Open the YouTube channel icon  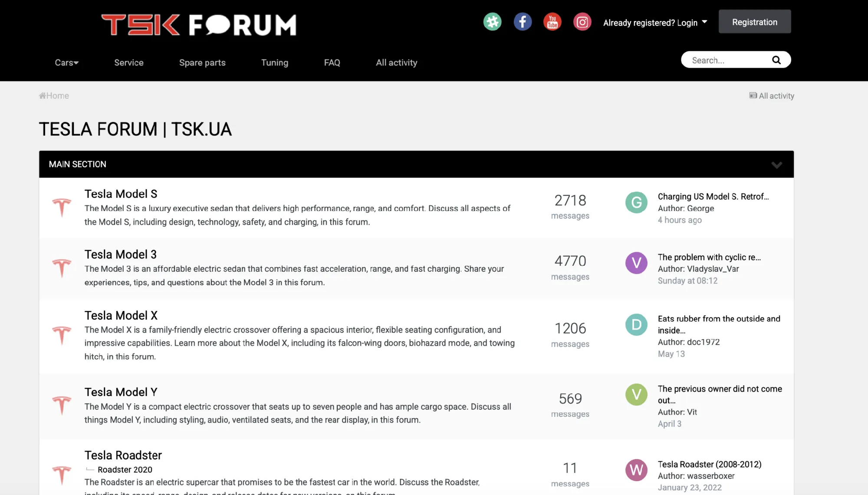tap(552, 22)
